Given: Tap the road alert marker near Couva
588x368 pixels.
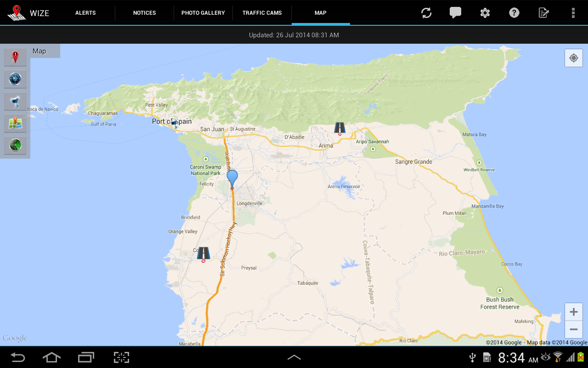Looking at the screenshot, I should [204, 253].
